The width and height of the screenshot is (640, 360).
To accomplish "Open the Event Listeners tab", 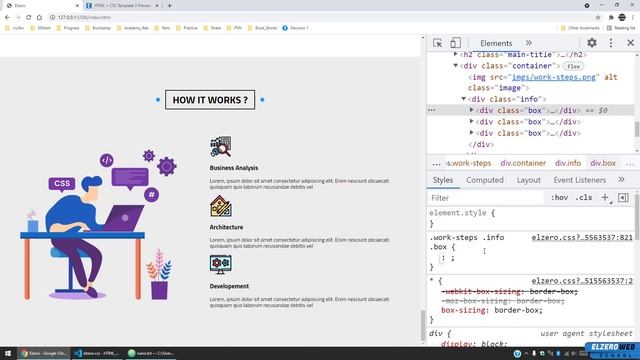I will (x=580, y=180).
